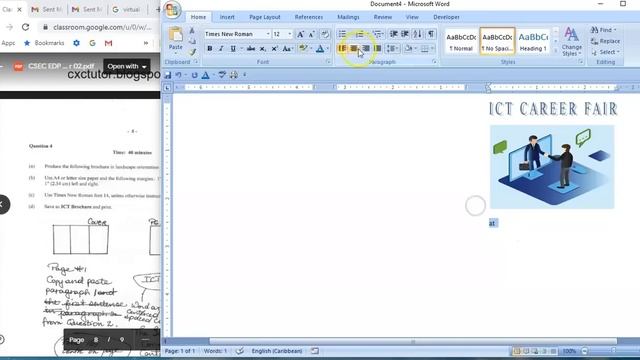Open the Find dropdown
Screen dimensions: 640x360
click(604, 30)
